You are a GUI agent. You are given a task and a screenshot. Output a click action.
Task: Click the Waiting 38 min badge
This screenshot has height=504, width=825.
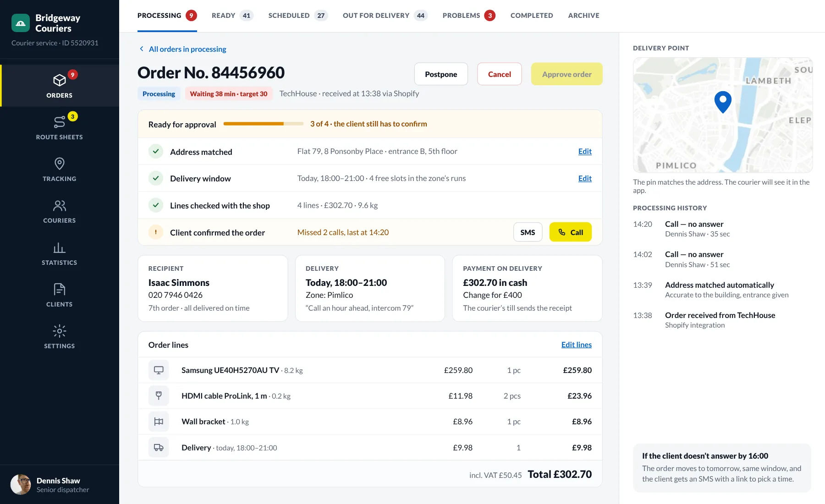pyautogui.click(x=229, y=94)
